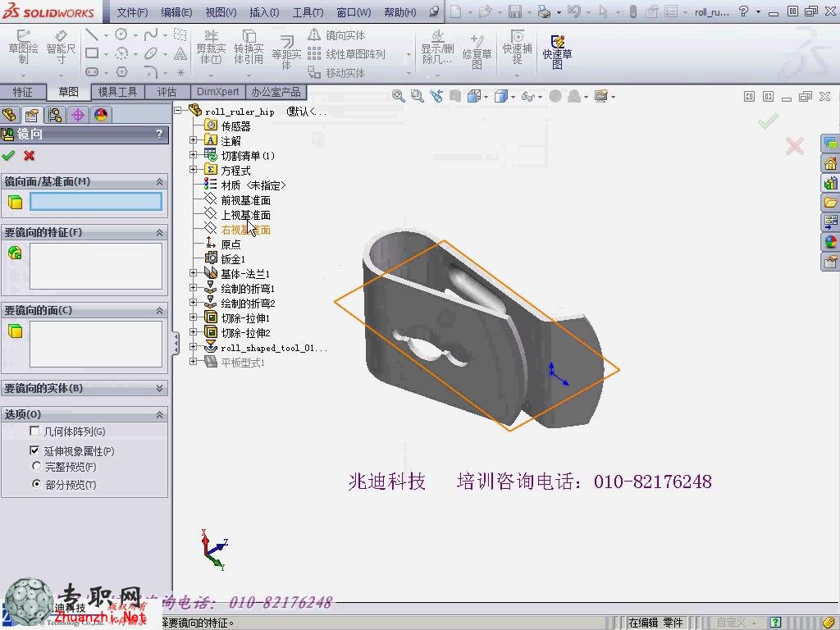Screen dimensions: 840x630
Task: Click Move Entities (移动实体) tool
Action: pyautogui.click(x=336, y=72)
